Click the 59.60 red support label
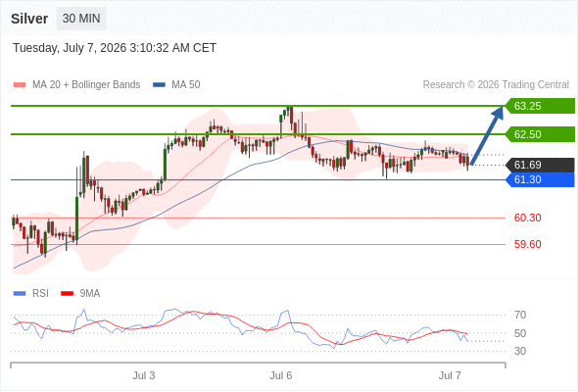Viewport: 578px width, 392px height. tap(527, 244)
